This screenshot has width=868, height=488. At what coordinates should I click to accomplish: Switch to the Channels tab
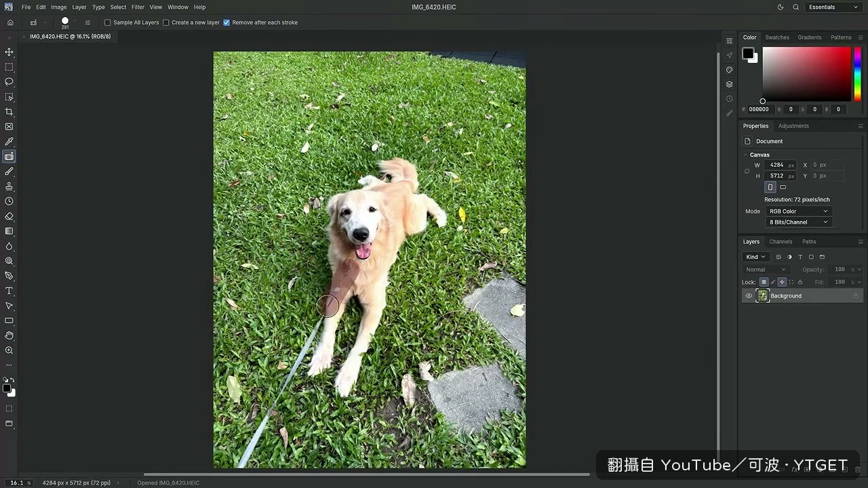(x=781, y=242)
